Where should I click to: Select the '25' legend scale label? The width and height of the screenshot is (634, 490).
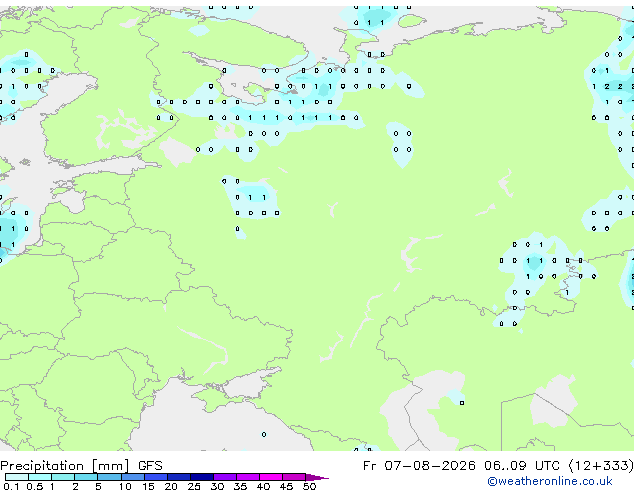194,486
